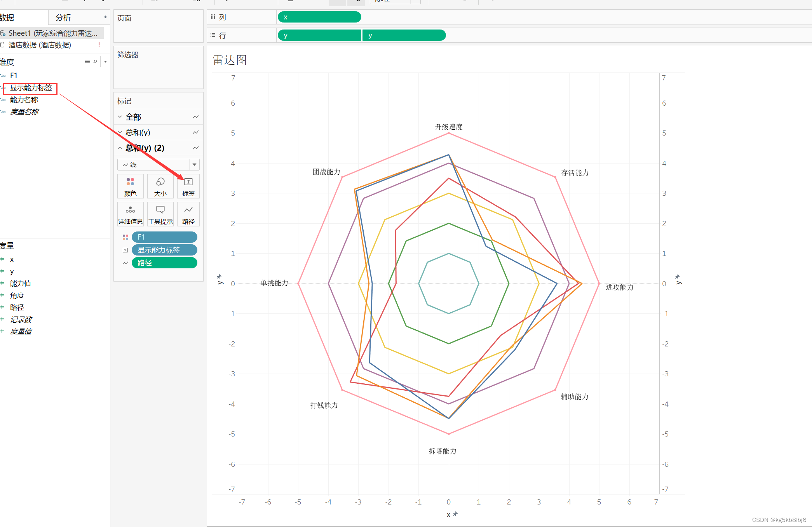Click the color dots icon beside F1 pill
The height and width of the screenshot is (527, 812).
[x=125, y=237]
